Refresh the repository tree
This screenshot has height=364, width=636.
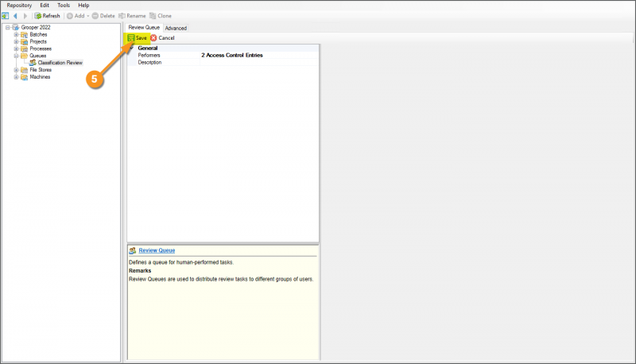pos(47,16)
